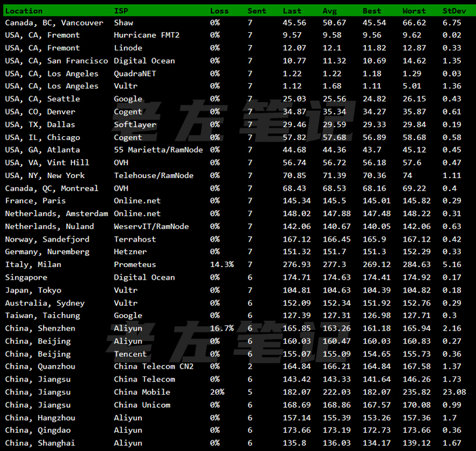Select the 20% loss value
The image size is (476, 451).
217,392
